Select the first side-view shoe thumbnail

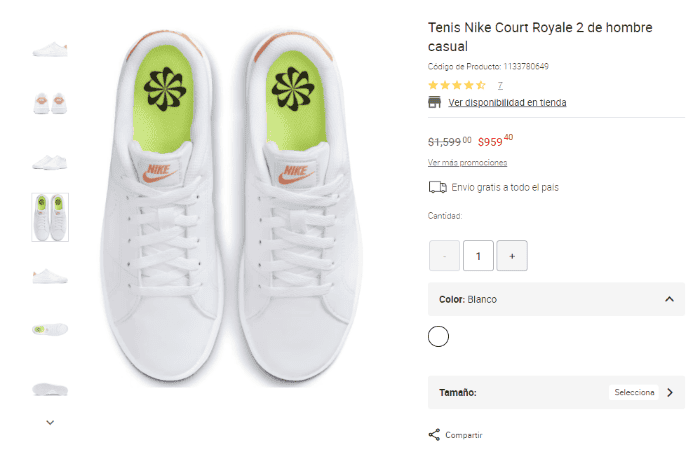point(50,48)
